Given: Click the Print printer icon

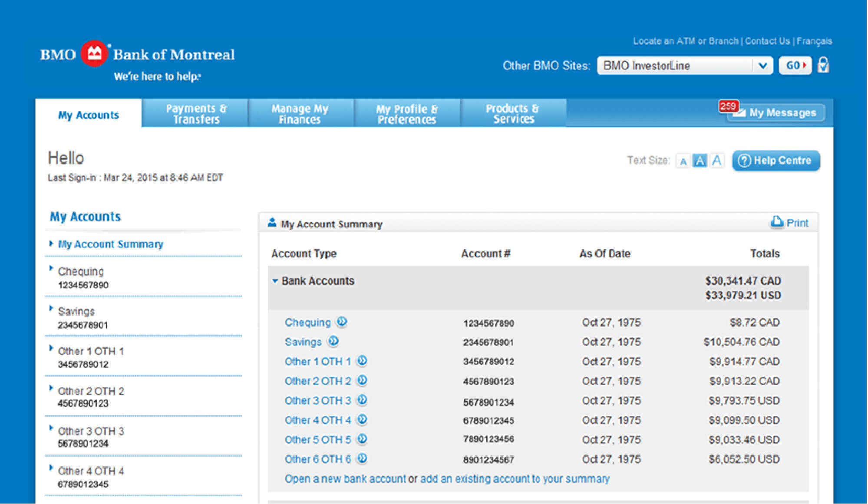Looking at the screenshot, I should (776, 222).
